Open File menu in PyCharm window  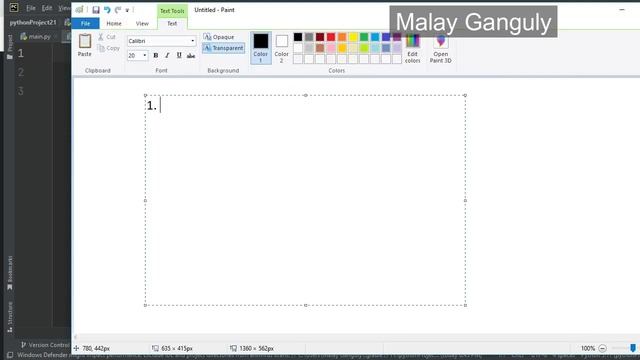[31, 8]
